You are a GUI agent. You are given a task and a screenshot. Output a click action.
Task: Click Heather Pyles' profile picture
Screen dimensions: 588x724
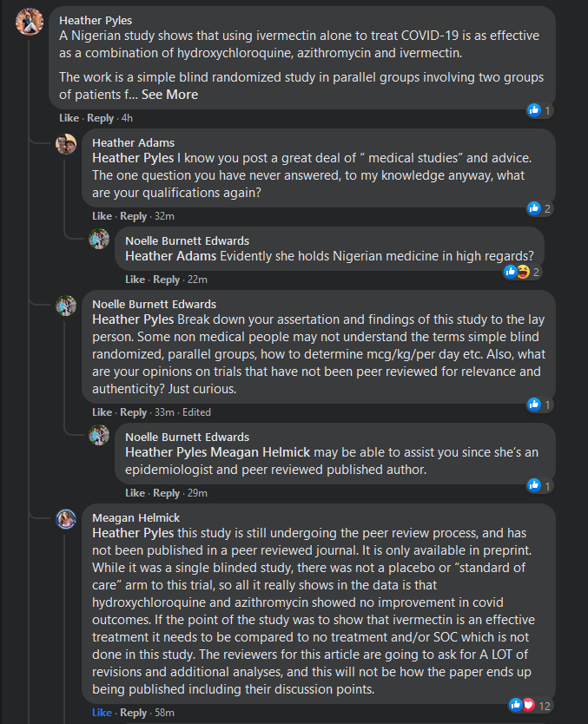click(30, 22)
